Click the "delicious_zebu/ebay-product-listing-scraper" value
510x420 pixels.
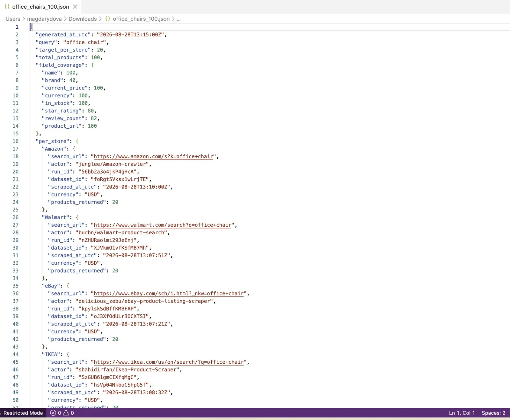pyautogui.click(x=144, y=301)
